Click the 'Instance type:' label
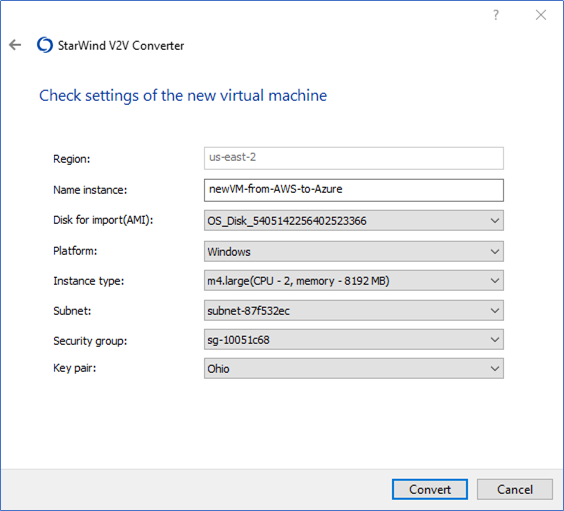The height and width of the screenshot is (511, 564). click(x=89, y=281)
